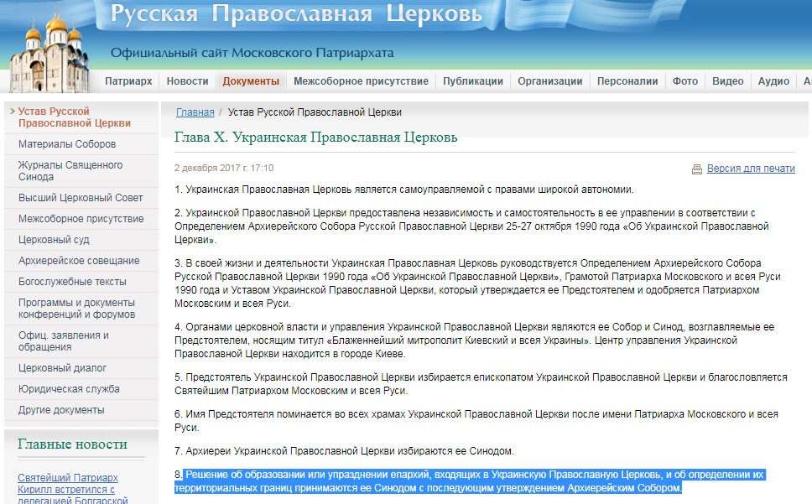Image resolution: width=812 pixels, height=504 pixels.
Task: Open Материалы Соборов in the sidebar
Action: pos(67,144)
